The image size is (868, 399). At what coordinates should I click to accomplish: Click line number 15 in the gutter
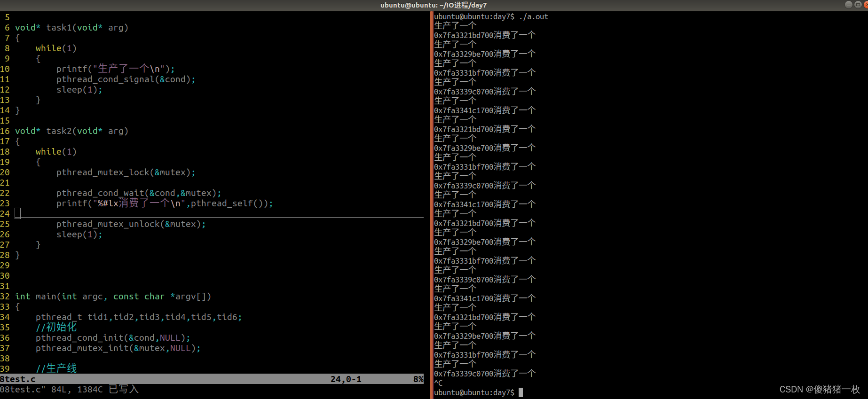coord(5,121)
